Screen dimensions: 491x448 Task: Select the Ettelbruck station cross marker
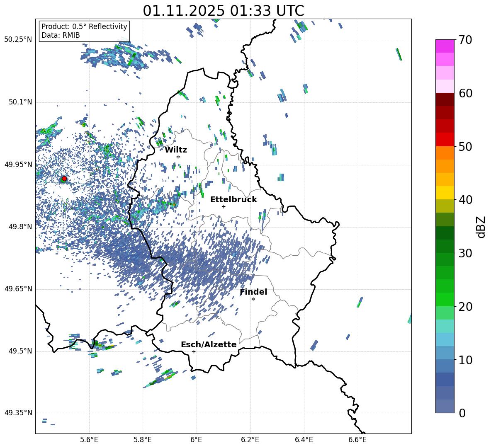pos(224,206)
